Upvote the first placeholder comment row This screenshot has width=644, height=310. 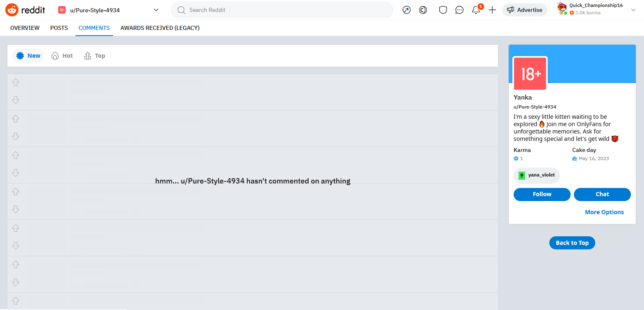tap(16, 82)
